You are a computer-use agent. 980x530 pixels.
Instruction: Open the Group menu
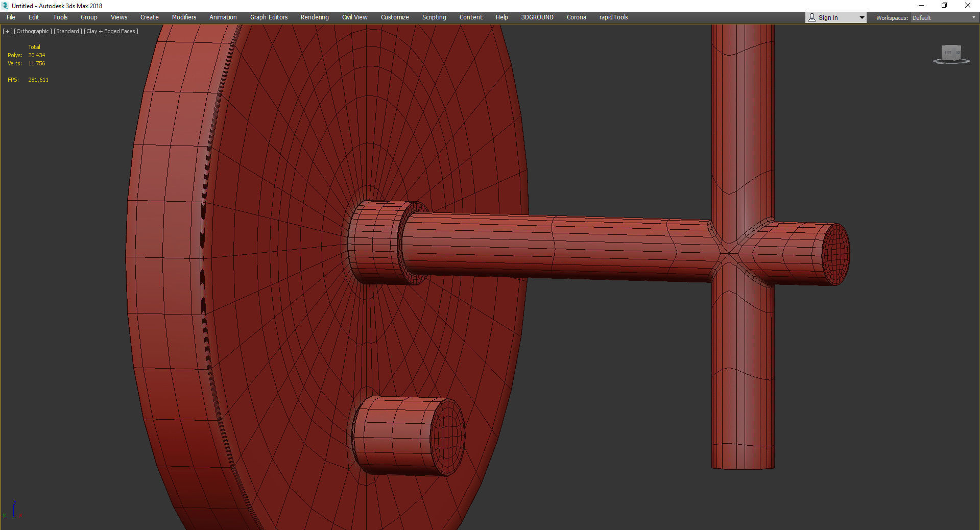coord(89,17)
